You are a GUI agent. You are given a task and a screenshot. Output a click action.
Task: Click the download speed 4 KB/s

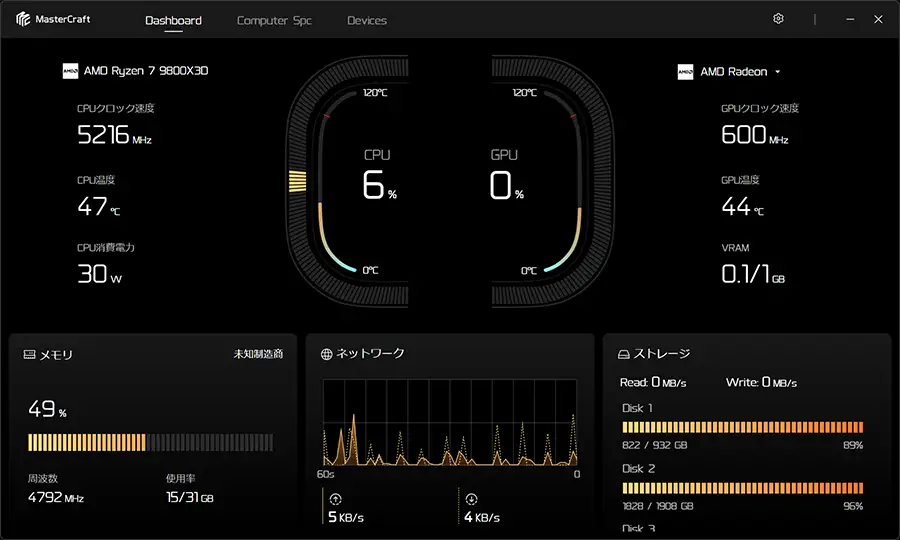pyautogui.click(x=482, y=517)
